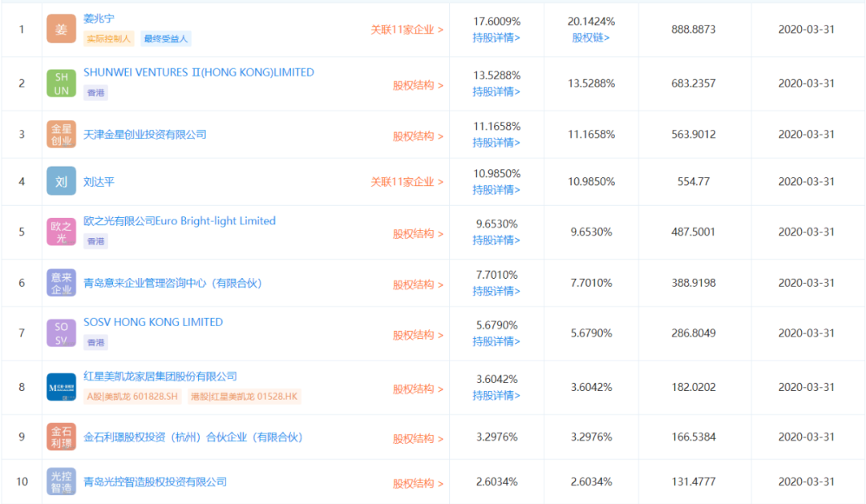Select the 182.0202 amount cell
Image resolution: width=866 pixels, height=504 pixels.
pyautogui.click(x=694, y=387)
